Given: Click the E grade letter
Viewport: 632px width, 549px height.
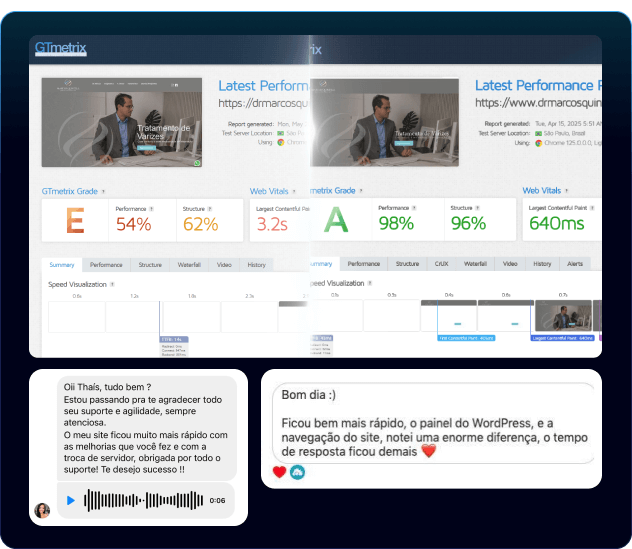Looking at the screenshot, I should click(x=75, y=220).
